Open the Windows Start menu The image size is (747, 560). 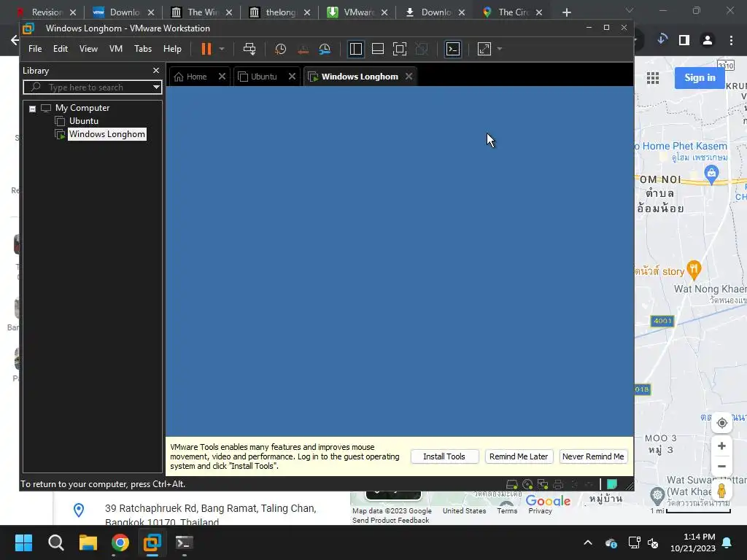23,542
